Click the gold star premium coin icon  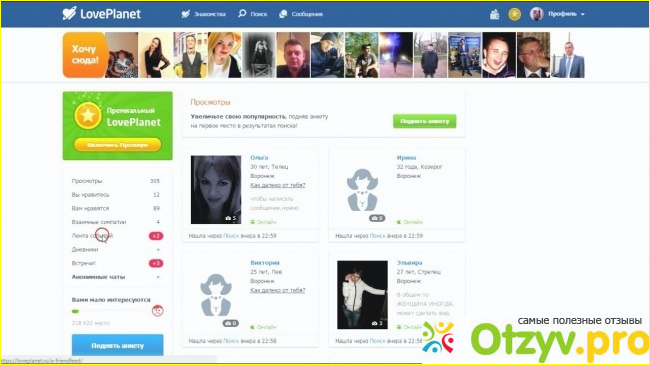tap(514, 15)
